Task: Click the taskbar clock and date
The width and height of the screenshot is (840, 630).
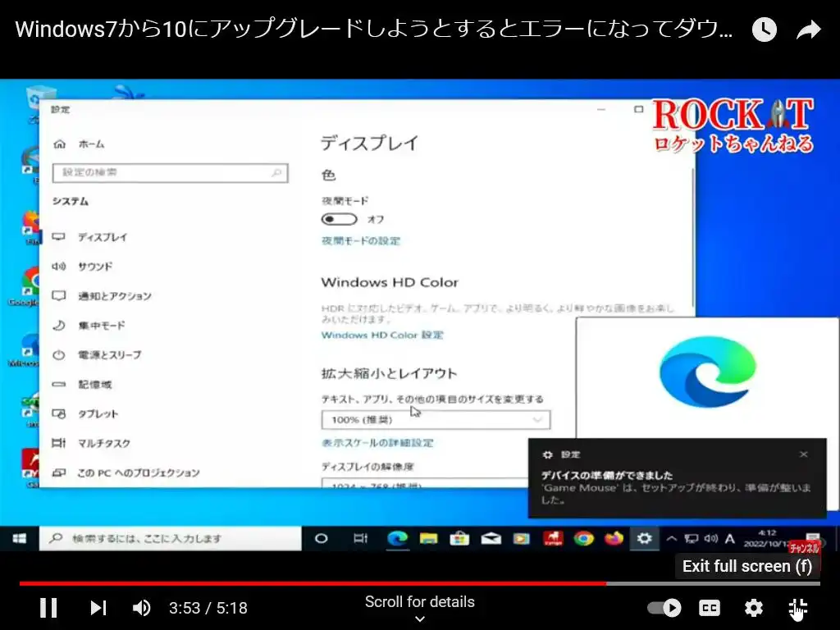Action: coord(766,538)
